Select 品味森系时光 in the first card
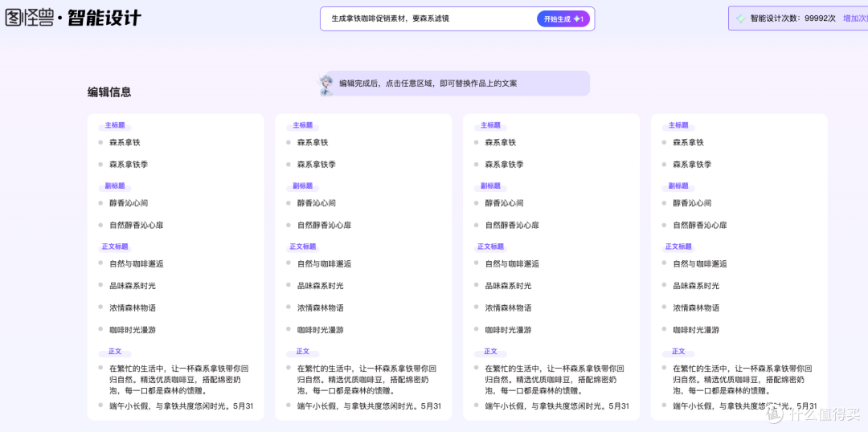Image resolution: width=868 pixels, height=432 pixels. coord(133,286)
